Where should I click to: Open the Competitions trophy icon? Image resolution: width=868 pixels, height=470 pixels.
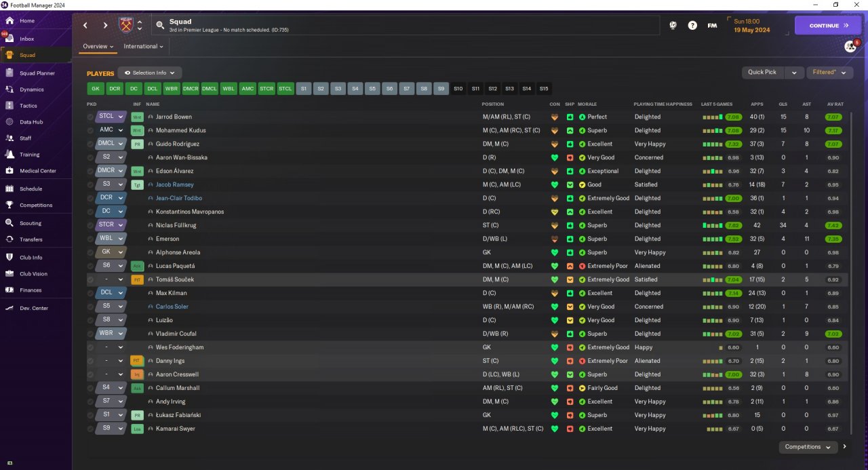(9, 205)
